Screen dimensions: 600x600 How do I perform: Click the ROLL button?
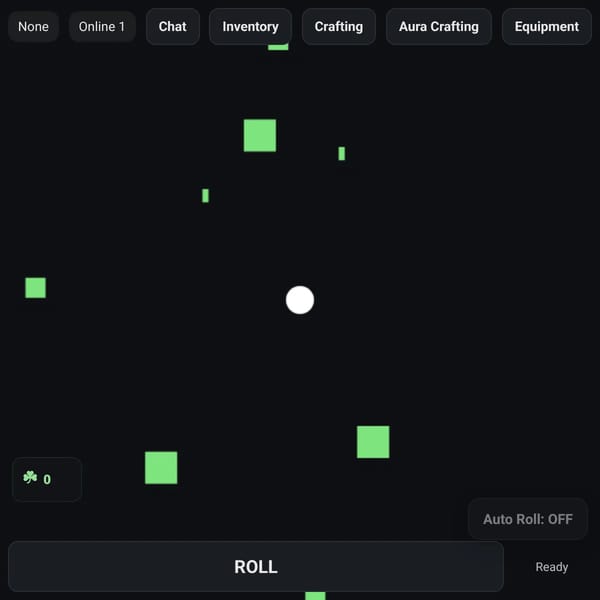[x=256, y=567]
